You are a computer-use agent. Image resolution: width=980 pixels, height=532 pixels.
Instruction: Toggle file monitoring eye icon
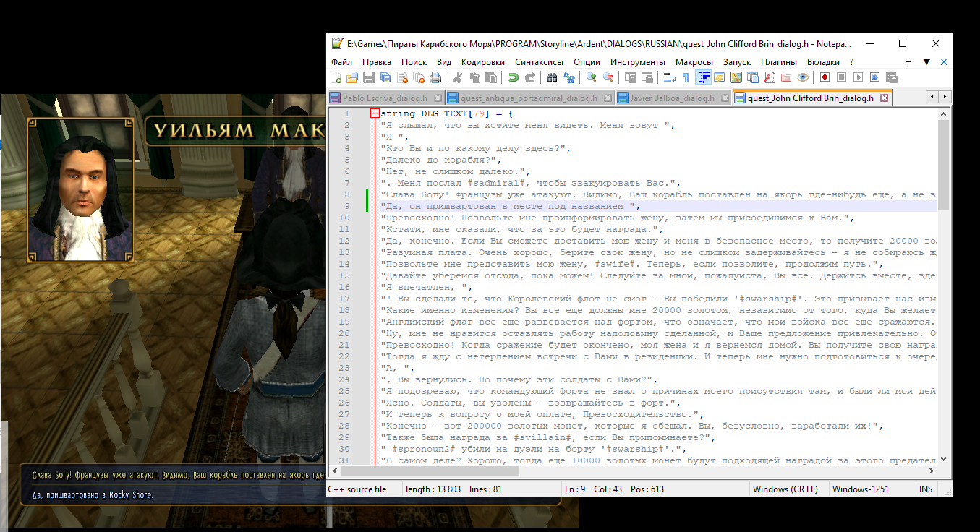click(x=802, y=77)
